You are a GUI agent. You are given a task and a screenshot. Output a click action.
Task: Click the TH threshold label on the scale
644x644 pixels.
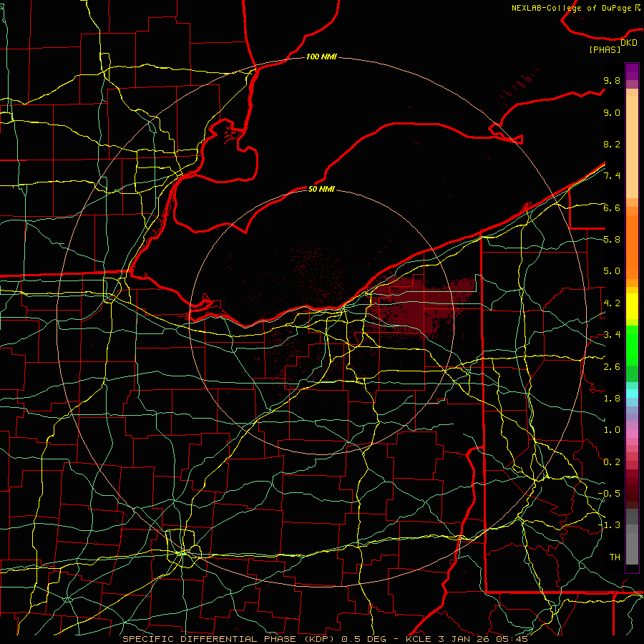(615, 557)
